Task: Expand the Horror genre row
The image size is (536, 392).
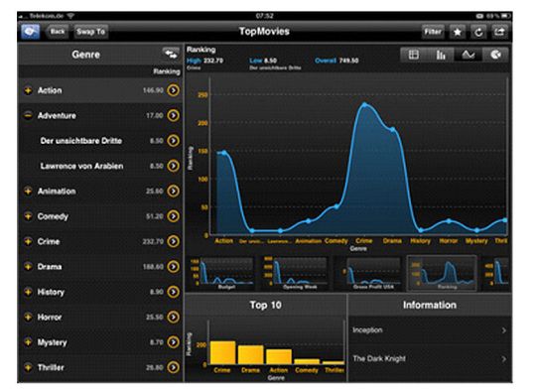Action: coord(28,318)
